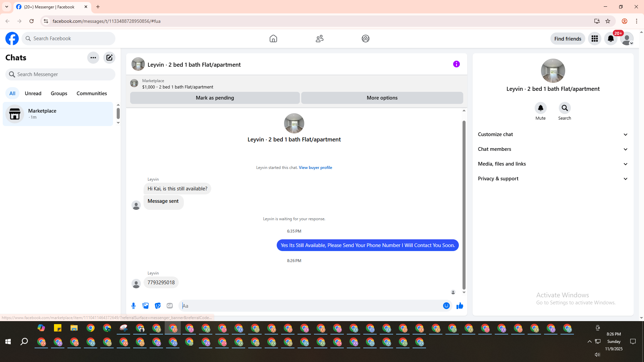The image size is (644, 362).
Task: Click the conversation scrollbar
Action: pyautogui.click(x=464, y=204)
